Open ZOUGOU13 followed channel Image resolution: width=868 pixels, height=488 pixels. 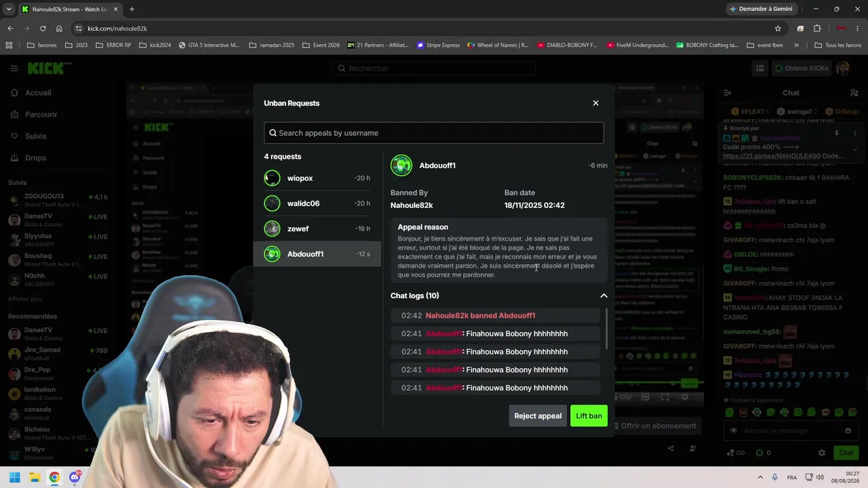58,201
